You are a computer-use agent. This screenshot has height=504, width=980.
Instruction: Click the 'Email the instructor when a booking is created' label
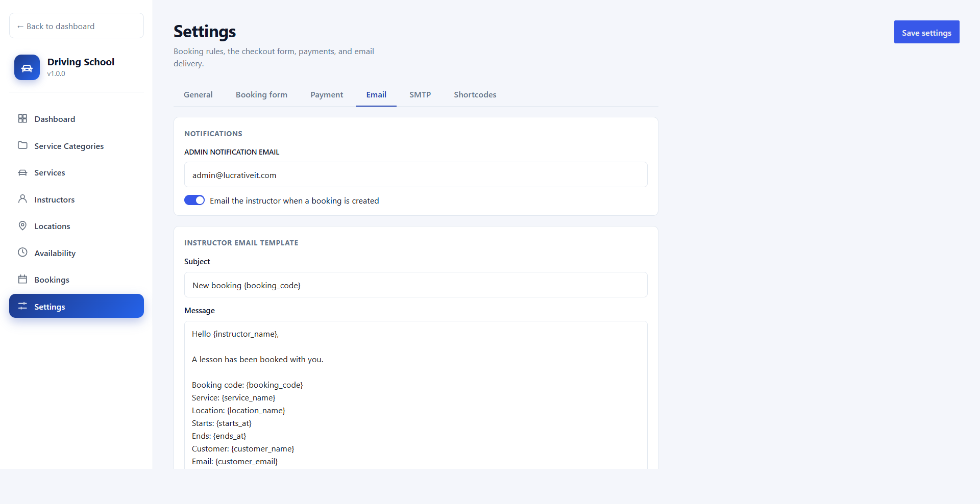click(295, 200)
